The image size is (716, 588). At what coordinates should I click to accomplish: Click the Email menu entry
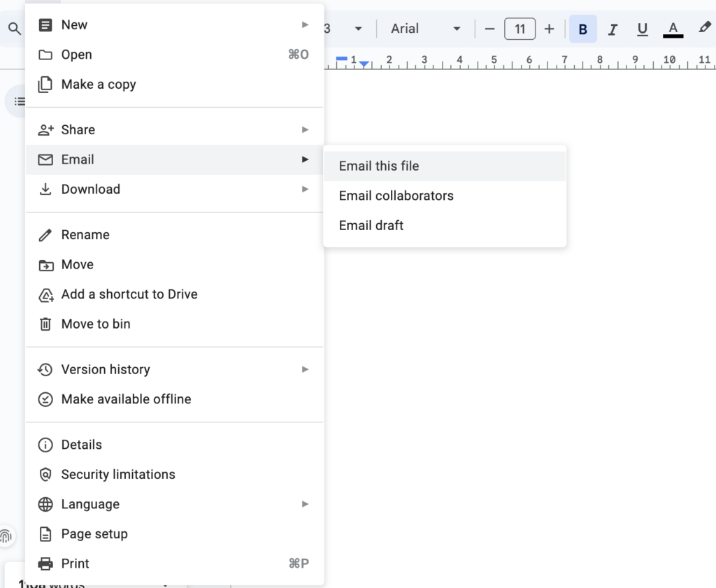click(174, 159)
